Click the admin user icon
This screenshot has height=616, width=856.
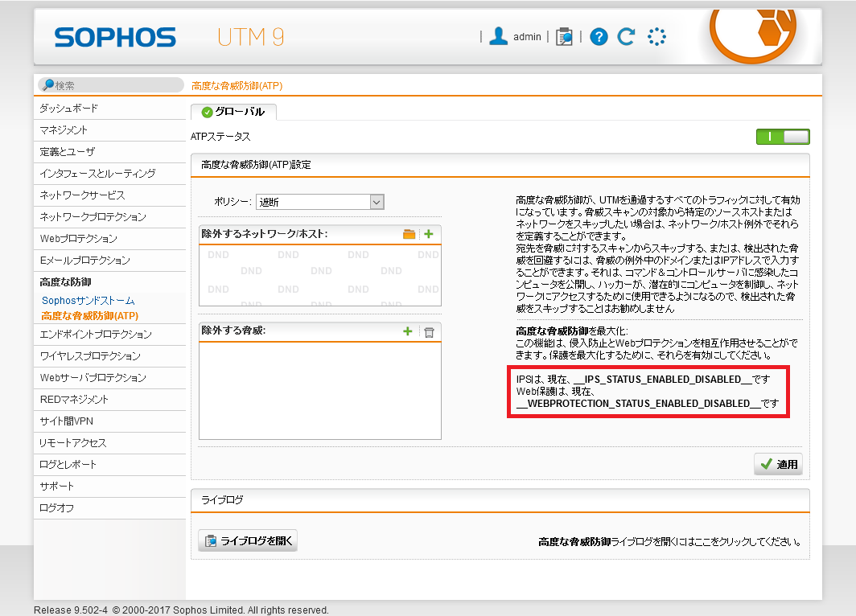(498, 36)
